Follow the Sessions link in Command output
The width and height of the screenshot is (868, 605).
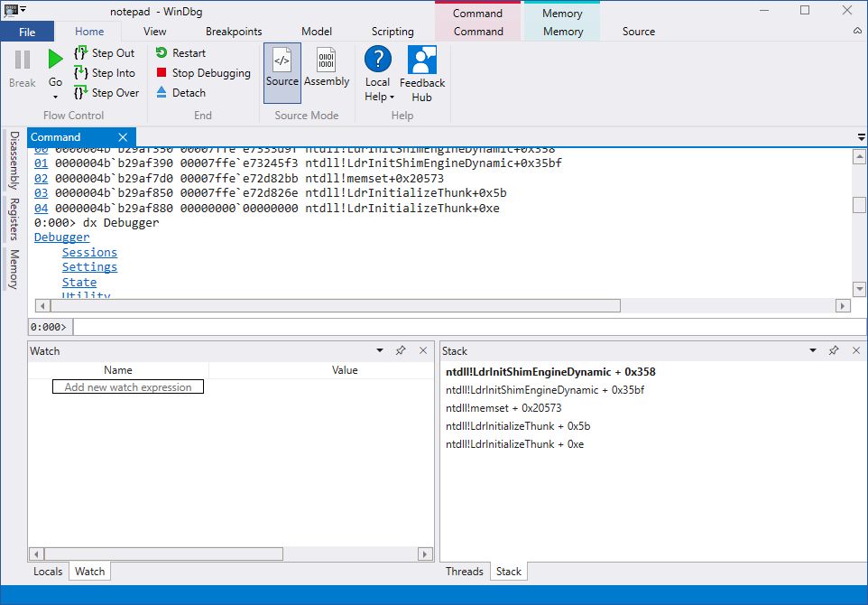tap(88, 252)
